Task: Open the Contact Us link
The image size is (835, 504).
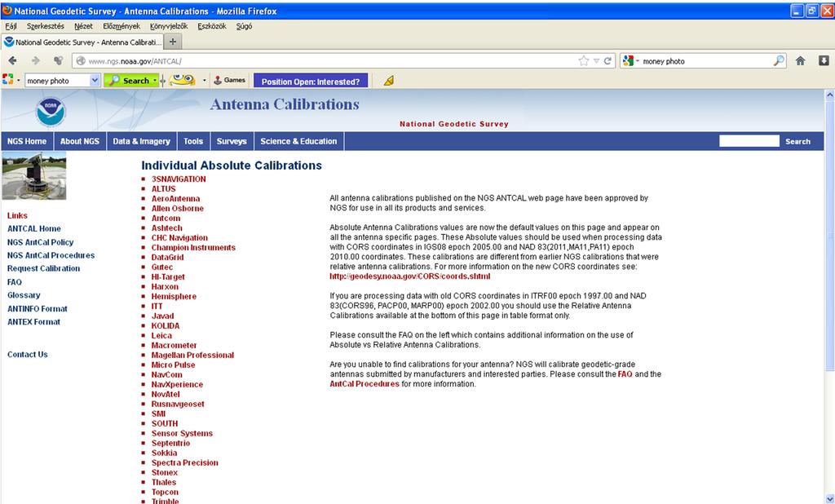Action: pos(28,354)
